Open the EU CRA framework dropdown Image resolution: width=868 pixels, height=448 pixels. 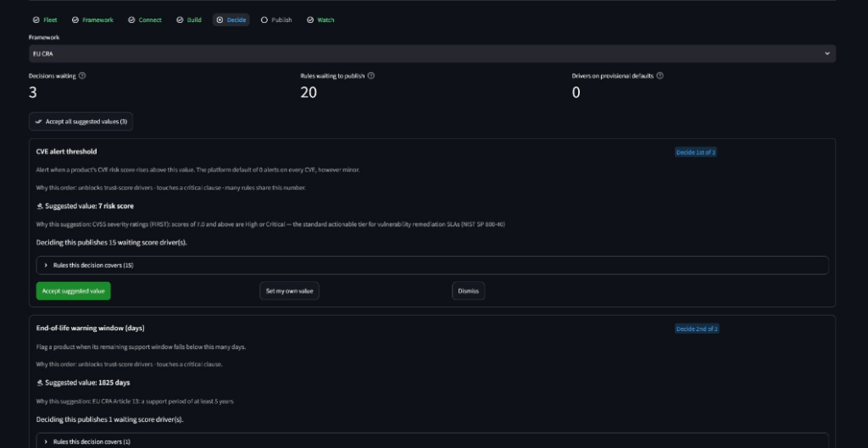(431, 53)
